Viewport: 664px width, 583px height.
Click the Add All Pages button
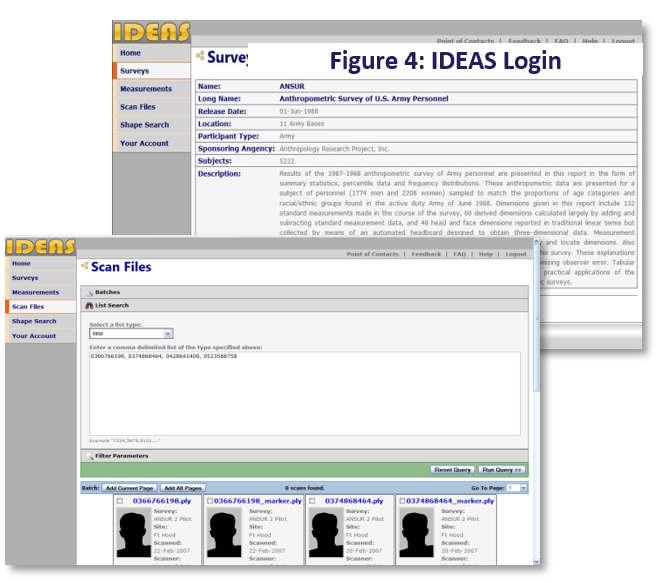(183, 488)
